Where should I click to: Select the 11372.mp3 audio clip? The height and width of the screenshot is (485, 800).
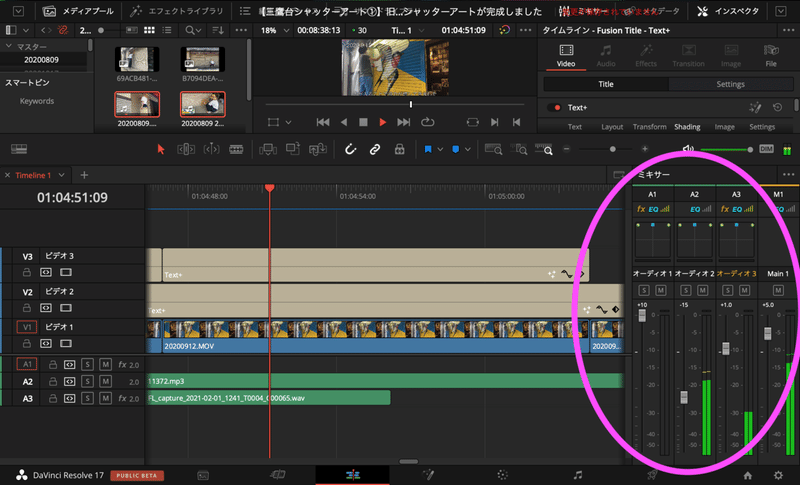(x=385, y=381)
